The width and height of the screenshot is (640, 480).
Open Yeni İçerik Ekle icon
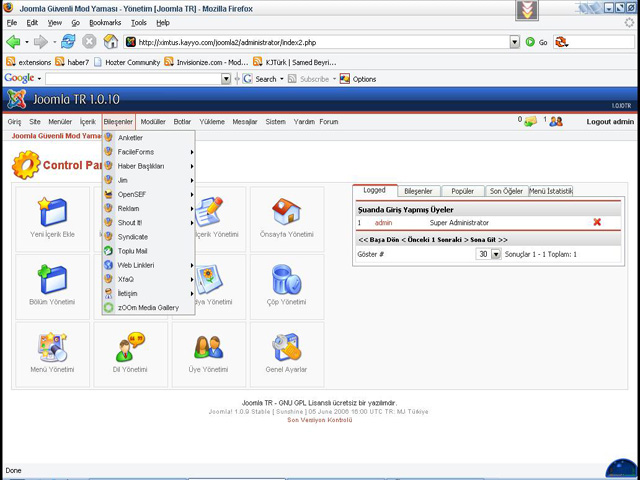click(x=52, y=212)
